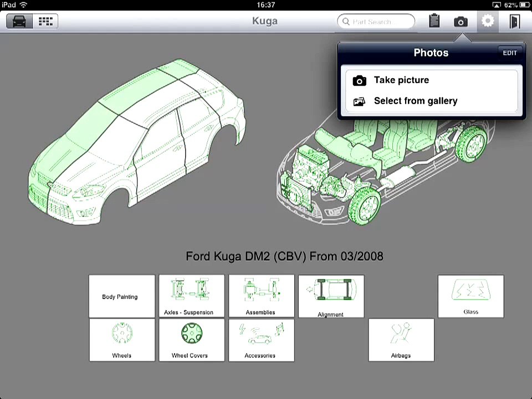Switch to the grid list view

coord(45,21)
